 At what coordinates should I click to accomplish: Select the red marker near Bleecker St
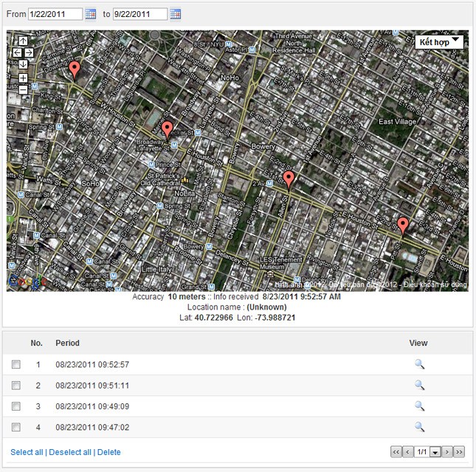(168, 129)
